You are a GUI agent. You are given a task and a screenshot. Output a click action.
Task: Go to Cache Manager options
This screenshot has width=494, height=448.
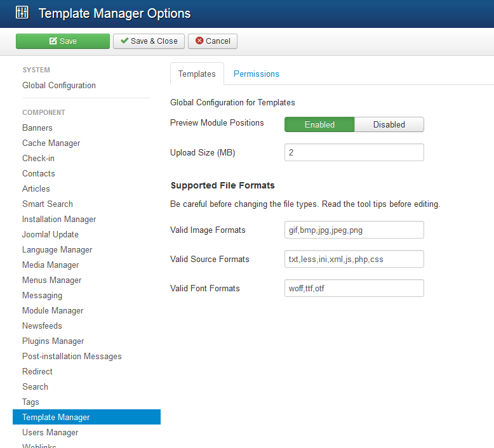click(x=51, y=143)
